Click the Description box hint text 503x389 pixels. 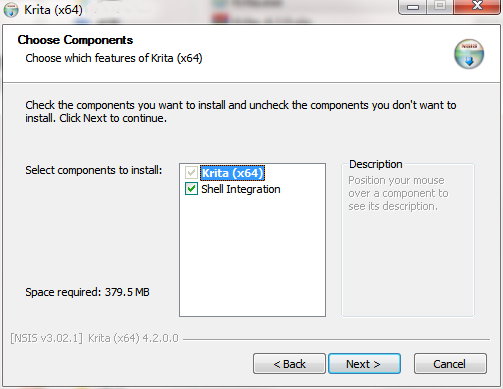coord(398,193)
